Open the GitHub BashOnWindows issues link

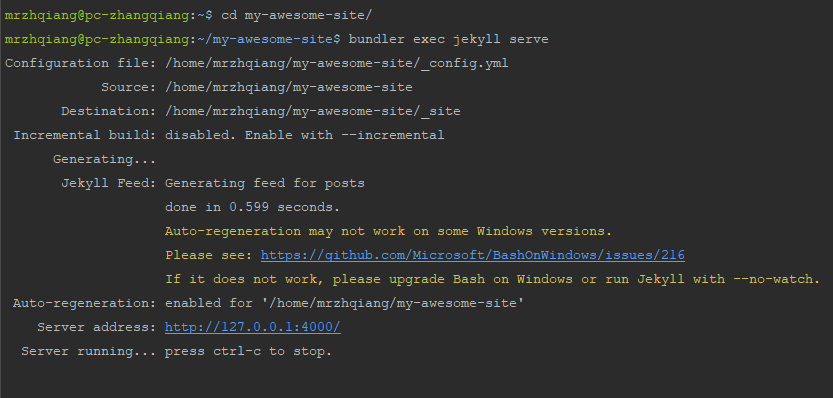point(472,256)
